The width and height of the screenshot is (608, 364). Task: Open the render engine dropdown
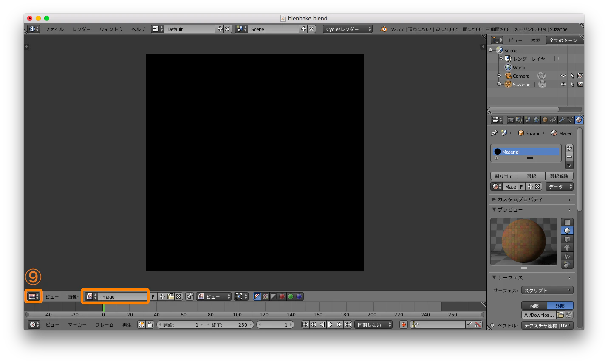[x=348, y=29]
